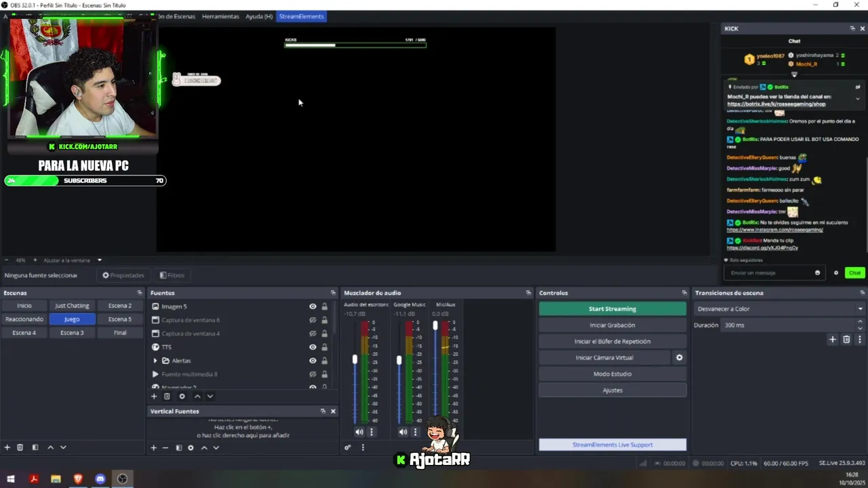This screenshot has width=868, height=488.
Task: Add a scene transition with the plus icon
Action: coord(833,340)
